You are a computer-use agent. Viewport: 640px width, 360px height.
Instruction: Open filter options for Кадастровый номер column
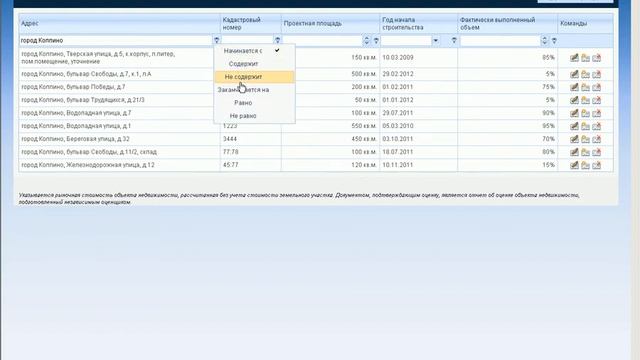[x=278, y=40]
